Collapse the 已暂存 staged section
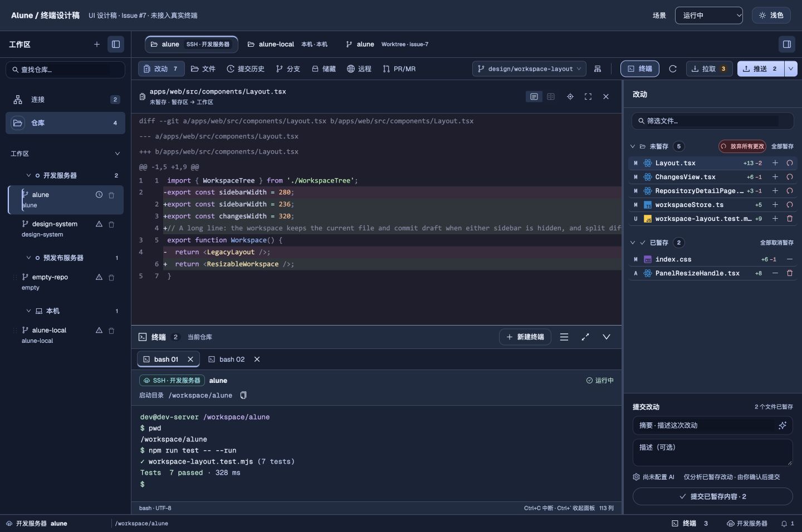This screenshot has width=802, height=532. tap(633, 243)
